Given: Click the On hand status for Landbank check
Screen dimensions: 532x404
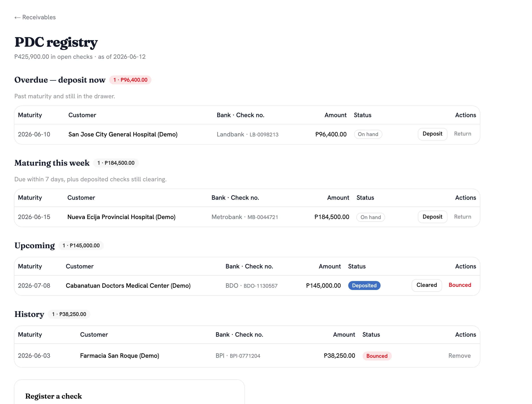Looking at the screenshot, I should [x=368, y=134].
